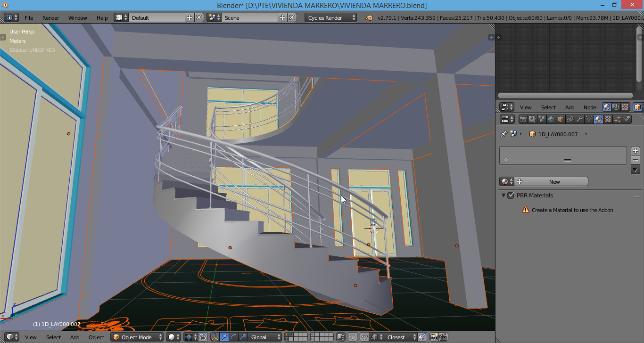Open the 3D viewport View menu
This screenshot has width=644, height=343.
pos(31,337)
